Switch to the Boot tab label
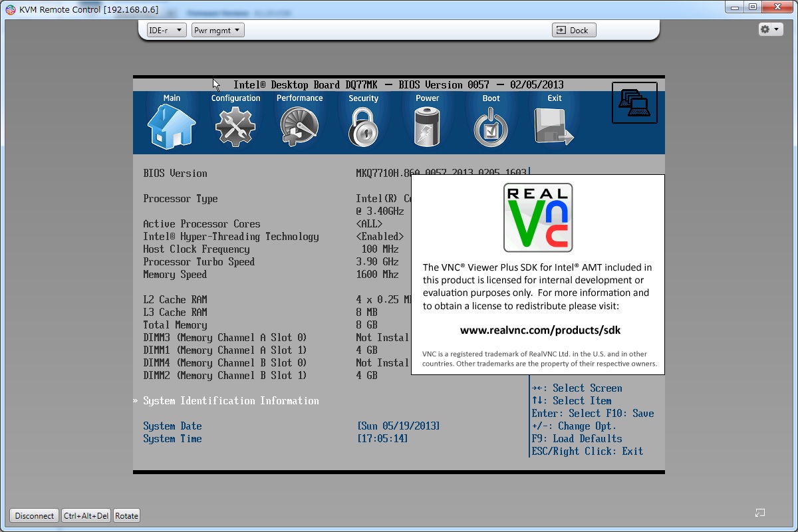The height and width of the screenshot is (532, 798). click(x=491, y=98)
